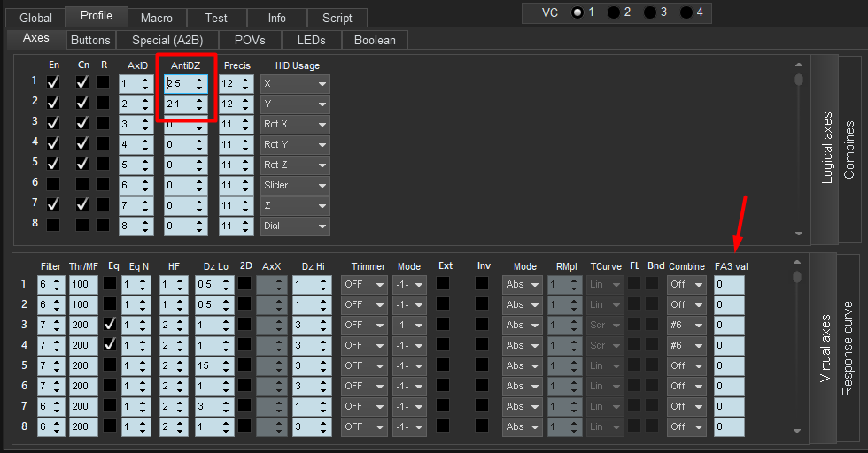868x453 pixels.
Task: Switch to the Macro tab
Action: coord(157,18)
